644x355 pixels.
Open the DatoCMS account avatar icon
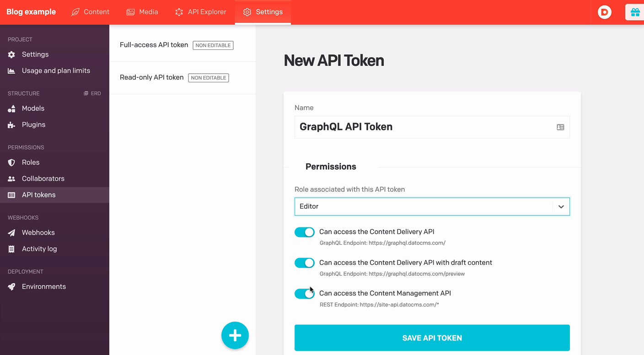click(x=605, y=12)
